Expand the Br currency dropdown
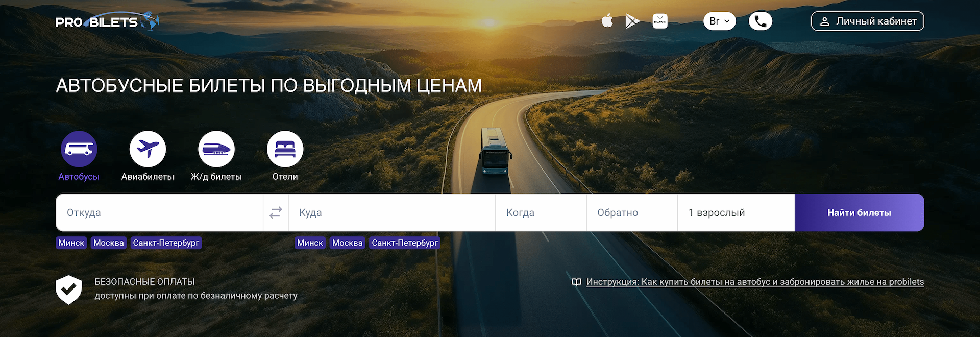 coord(719,21)
